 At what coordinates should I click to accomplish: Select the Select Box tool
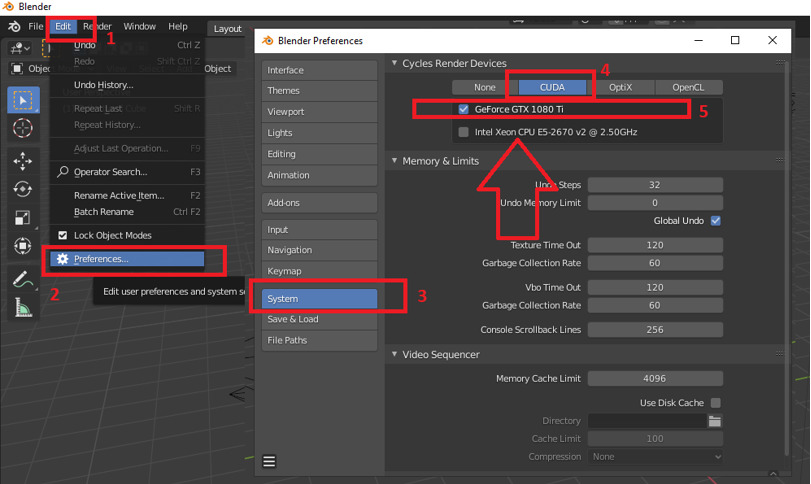pyautogui.click(x=22, y=100)
